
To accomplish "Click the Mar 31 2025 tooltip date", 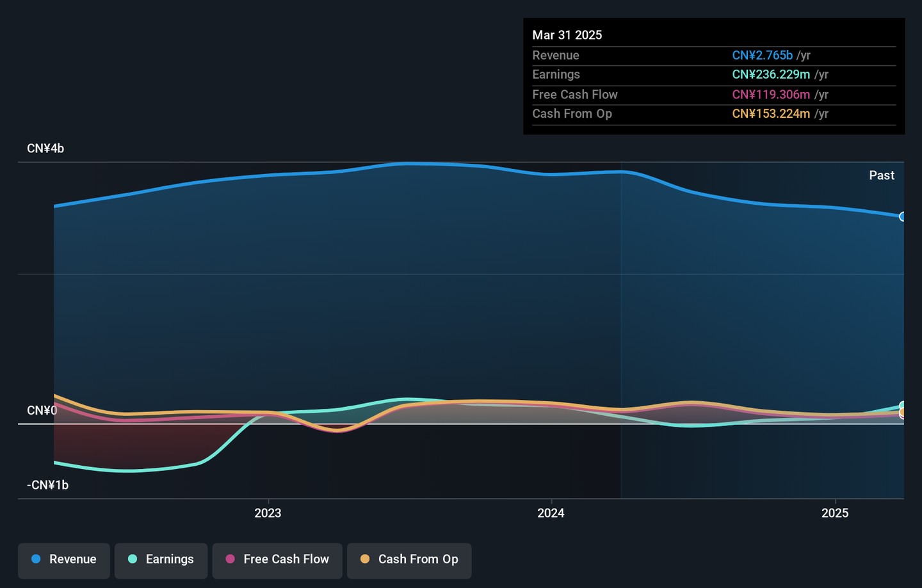I will tap(567, 35).
